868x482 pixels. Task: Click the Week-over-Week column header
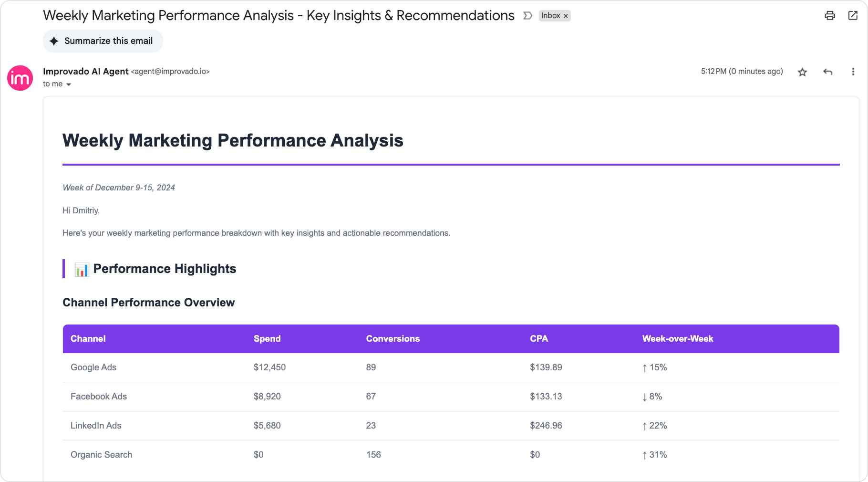tap(677, 339)
